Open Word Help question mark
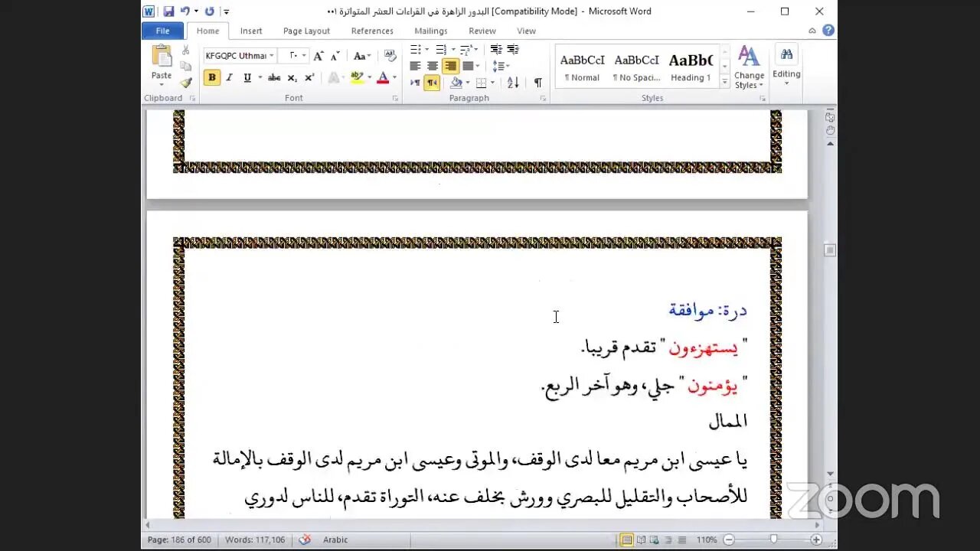The width and height of the screenshot is (980, 551). click(828, 31)
